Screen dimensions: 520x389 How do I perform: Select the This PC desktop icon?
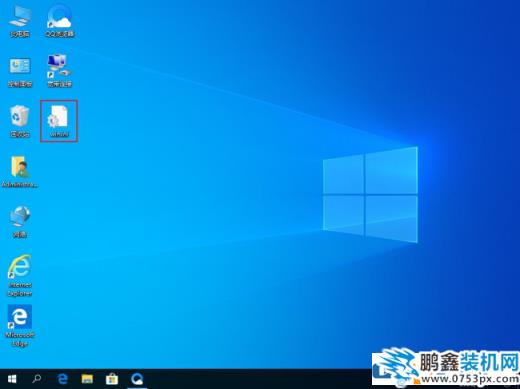click(x=20, y=21)
